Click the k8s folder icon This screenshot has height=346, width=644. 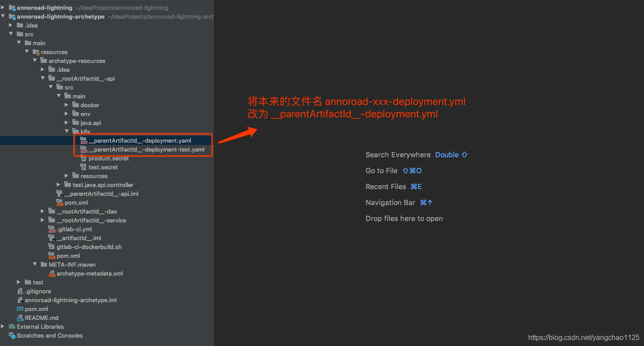click(x=76, y=132)
